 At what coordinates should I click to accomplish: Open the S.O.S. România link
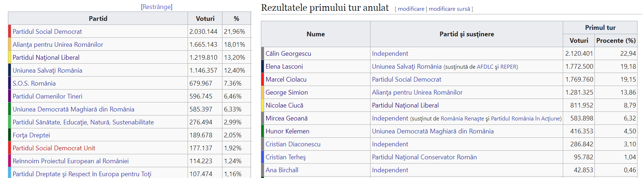[34, 83]
